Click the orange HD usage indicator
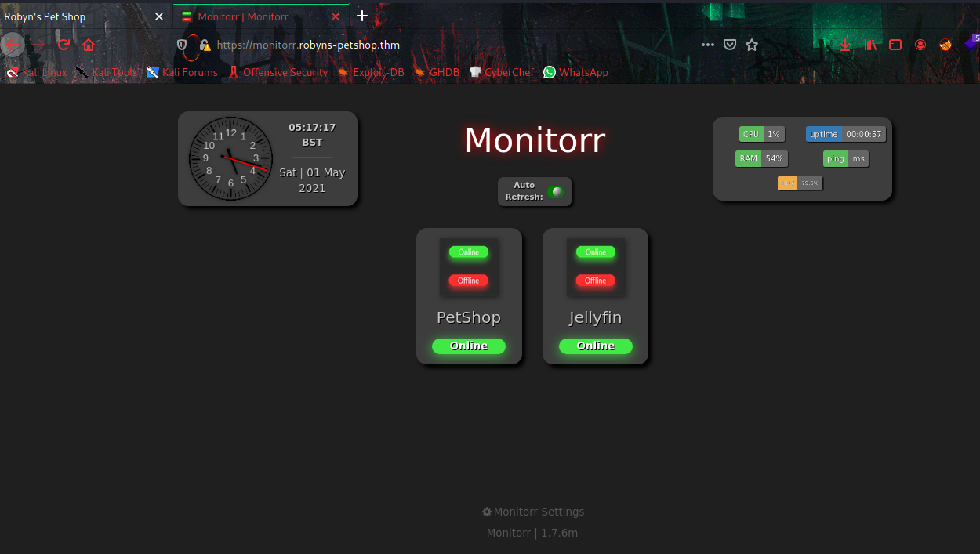Viewport: 980px width, 554px height. pyautogui.click(x=787, y=183)
